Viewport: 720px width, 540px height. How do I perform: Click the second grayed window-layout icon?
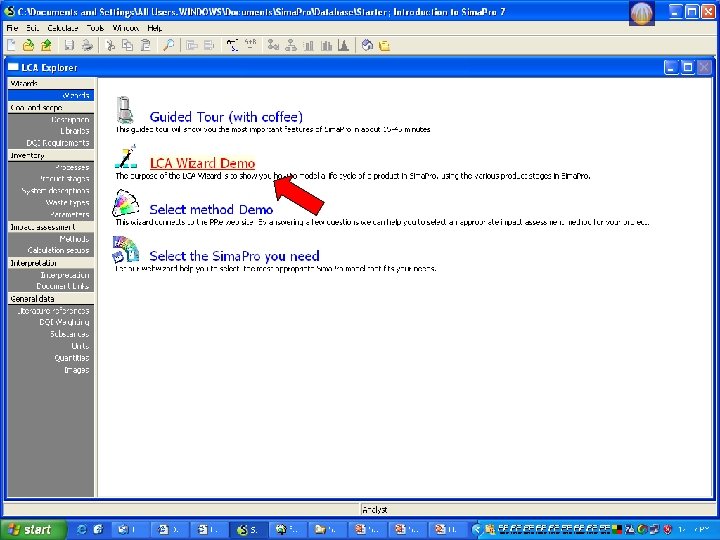[x=209, y=45]
